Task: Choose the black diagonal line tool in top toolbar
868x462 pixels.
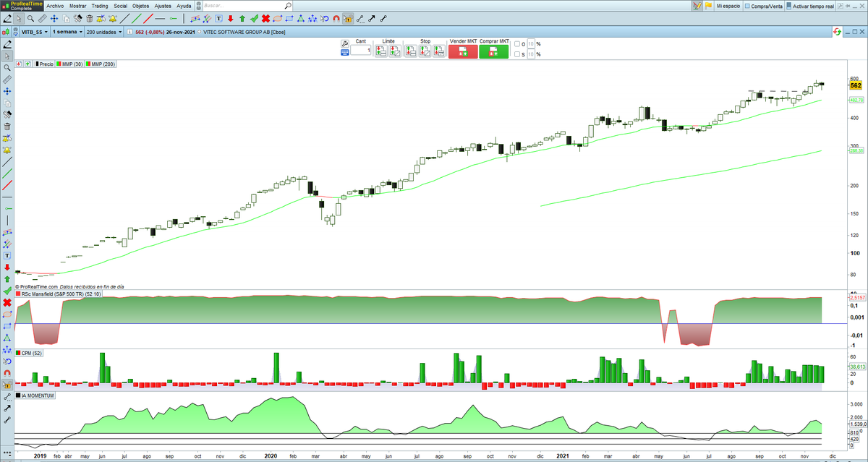Action: click(x=124, y=18)
